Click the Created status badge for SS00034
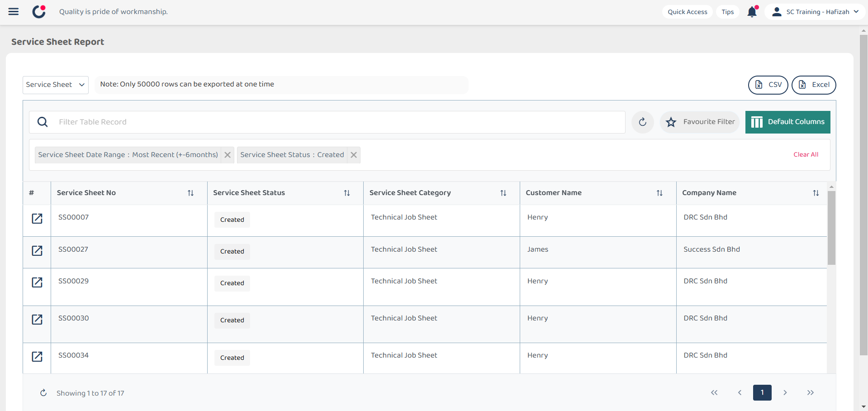The width and height of the screenshot is (868, 411). point(232,358)
